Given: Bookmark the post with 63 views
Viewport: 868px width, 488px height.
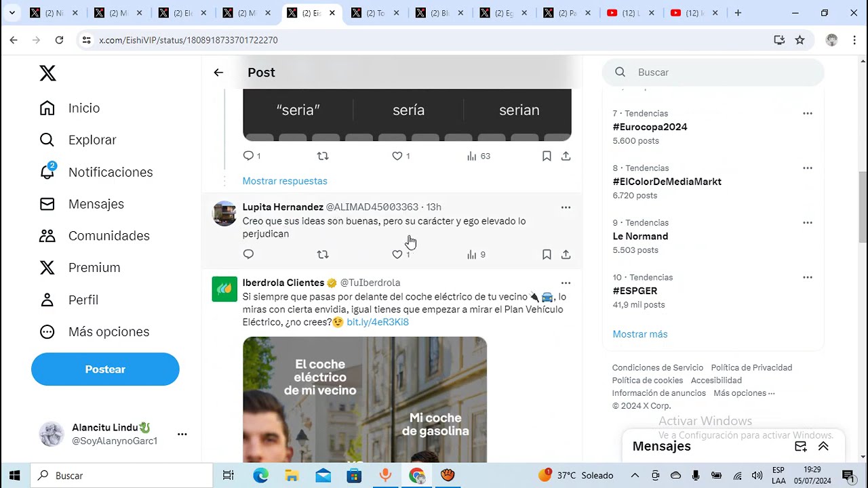Looking at the screenshot, I should 547,156.
